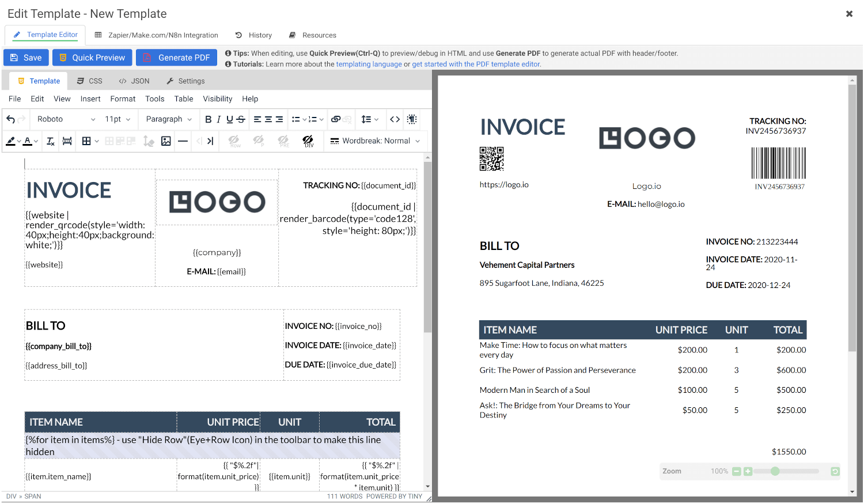Image resolution: width=864 pixels, height=504 pixels.
Task: Insert a horizontal line from toolbar
Action: click(183, 141)
